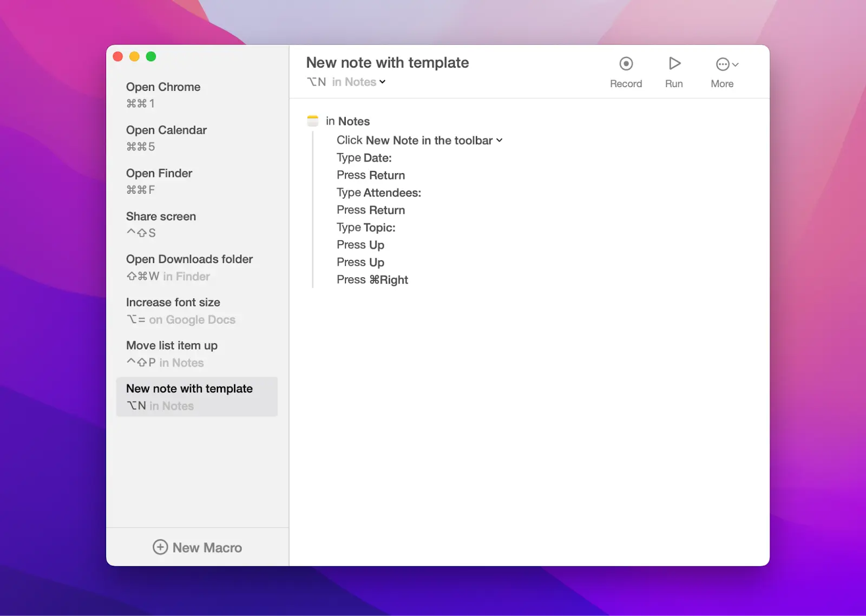Run the macro with the play icon
The height and width of the screenshot is (616, 866).
[674, 63]
